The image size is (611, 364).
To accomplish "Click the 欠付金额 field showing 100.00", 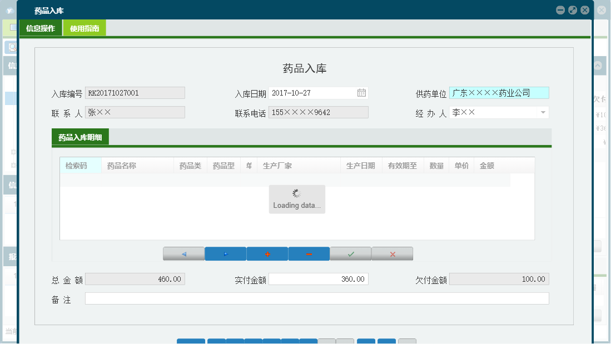I will click(x=499, y=278).
